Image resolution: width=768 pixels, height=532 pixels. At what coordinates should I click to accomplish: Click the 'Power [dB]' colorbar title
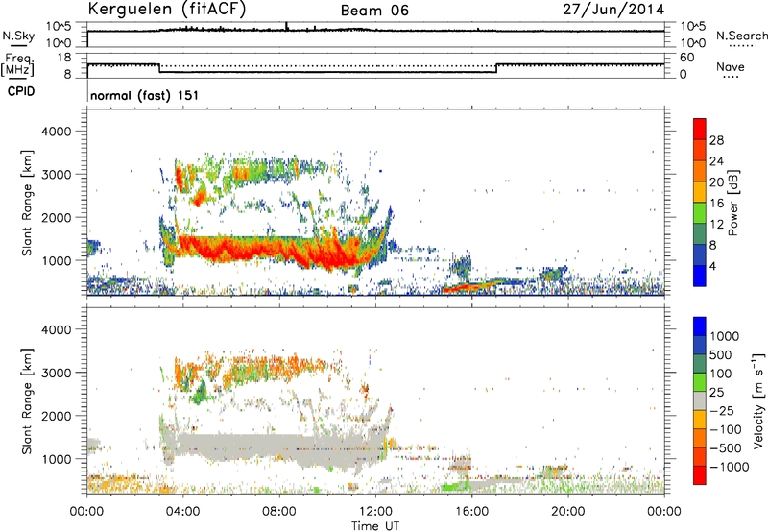pyautogui.click(x=733, y=203)
